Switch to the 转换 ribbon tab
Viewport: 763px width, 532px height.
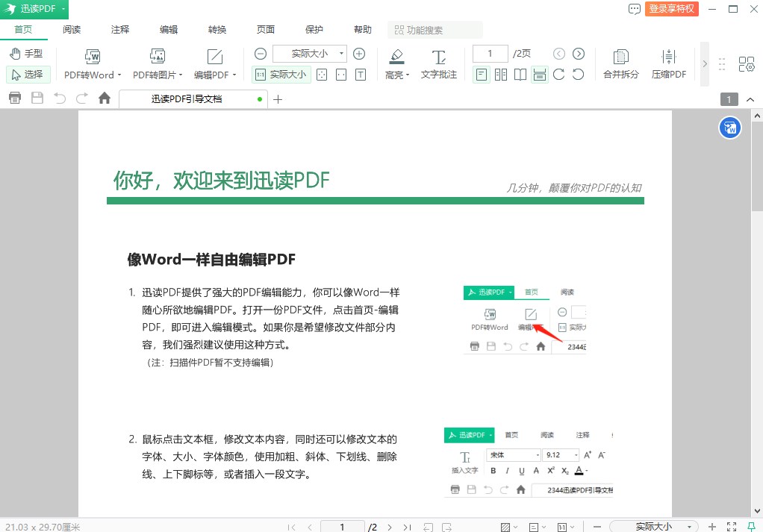(217, 29)
